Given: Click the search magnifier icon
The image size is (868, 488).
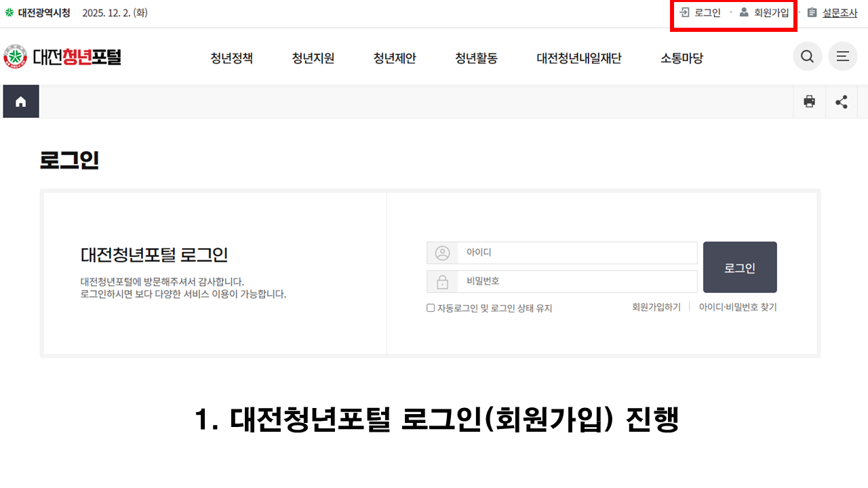Looking at the screenshot, I should (807, 57).
